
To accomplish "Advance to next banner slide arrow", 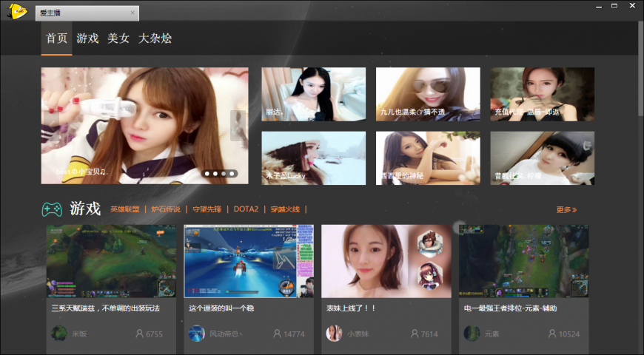I will coord(238,125).
